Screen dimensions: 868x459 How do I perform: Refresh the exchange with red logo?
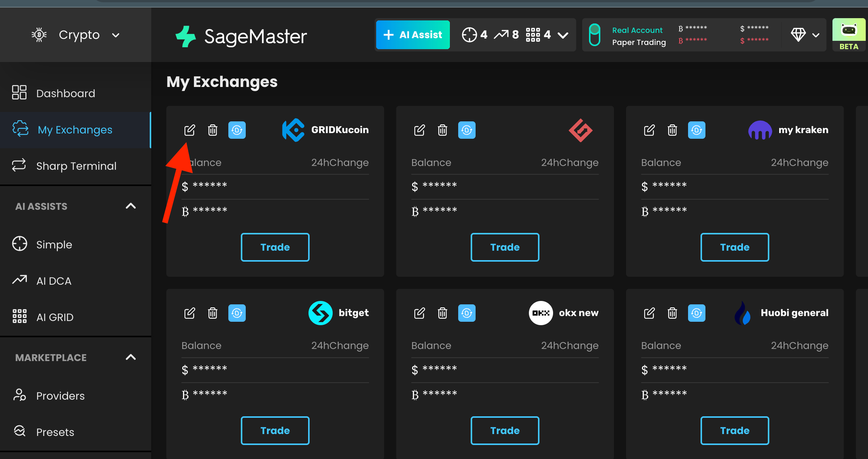point(467,130)
